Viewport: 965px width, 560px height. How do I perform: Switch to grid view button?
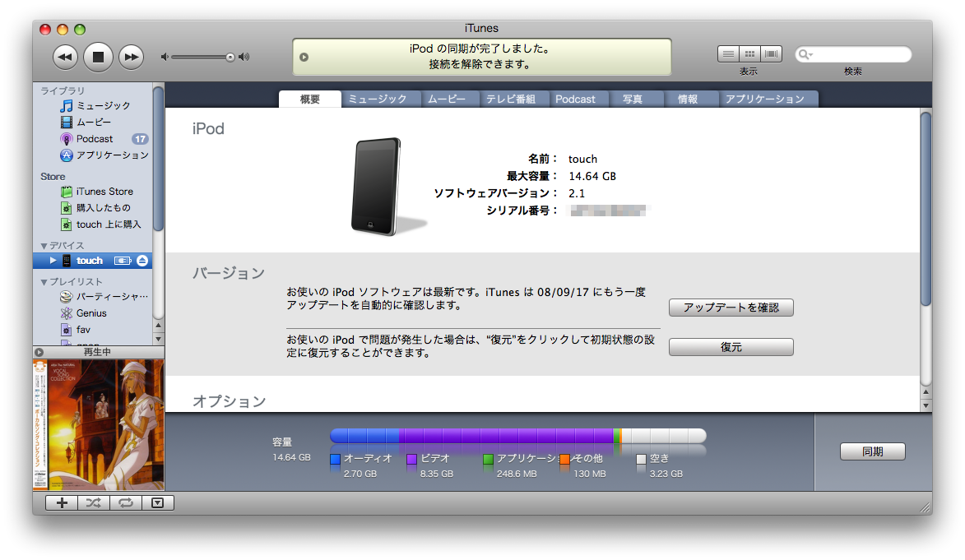coord(749,54)
